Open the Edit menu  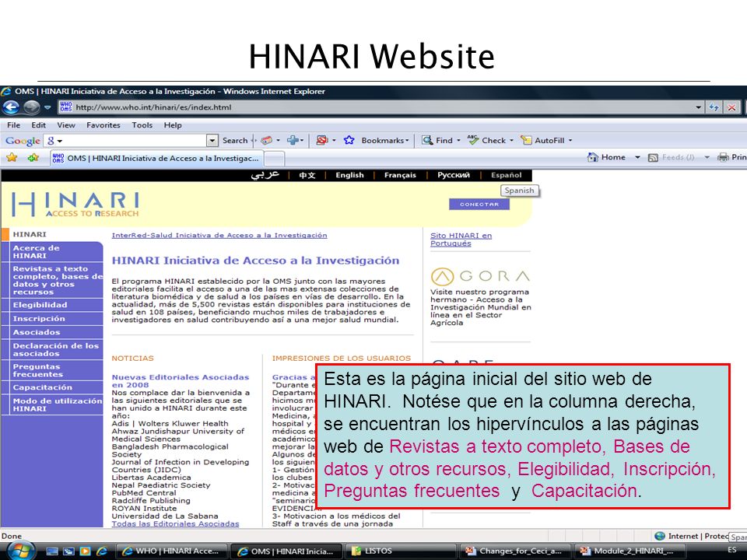39,125
